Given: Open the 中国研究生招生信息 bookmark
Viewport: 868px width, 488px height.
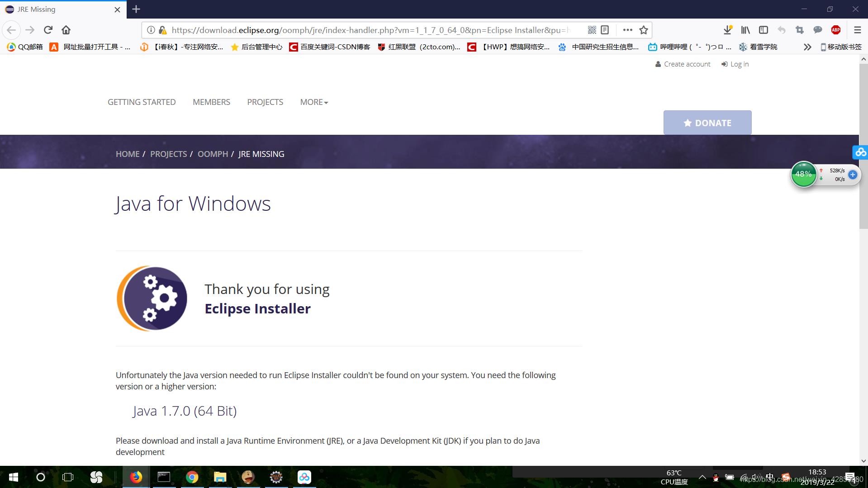Looking at the screenshot, I should (598, 47).
